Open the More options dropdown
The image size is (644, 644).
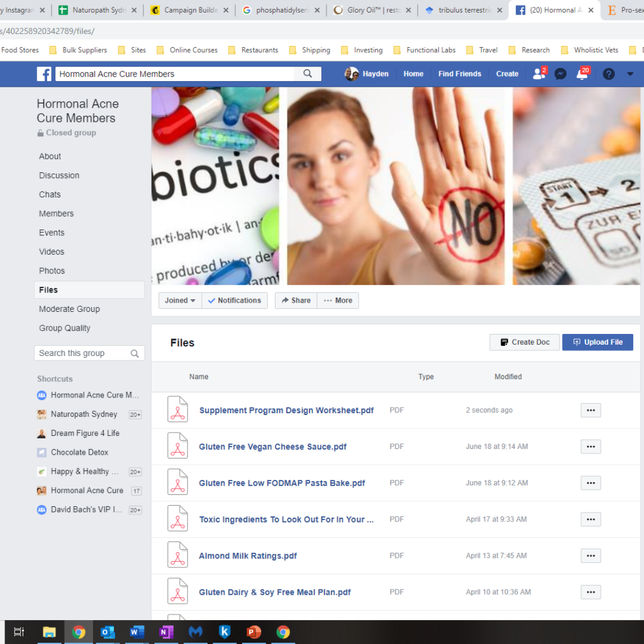click(338, 301)
